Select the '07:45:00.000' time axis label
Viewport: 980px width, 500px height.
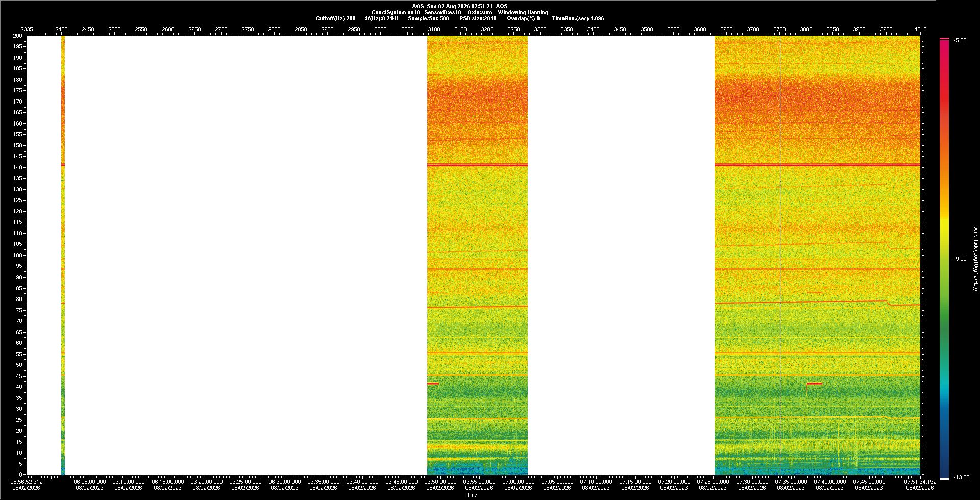point(869,481)
